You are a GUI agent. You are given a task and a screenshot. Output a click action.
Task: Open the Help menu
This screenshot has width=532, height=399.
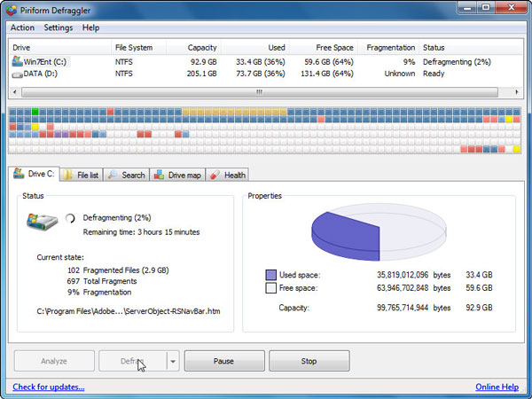tap(90, 27)
